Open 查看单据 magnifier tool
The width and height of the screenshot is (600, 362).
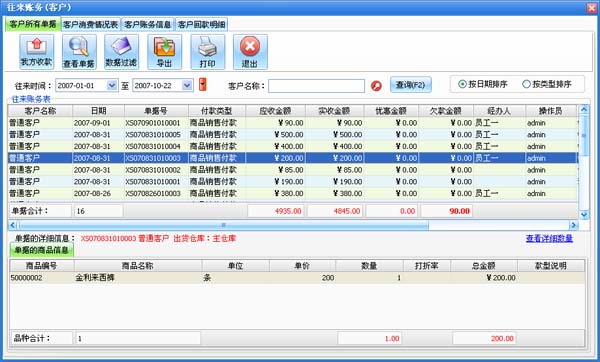pos(79,52)
